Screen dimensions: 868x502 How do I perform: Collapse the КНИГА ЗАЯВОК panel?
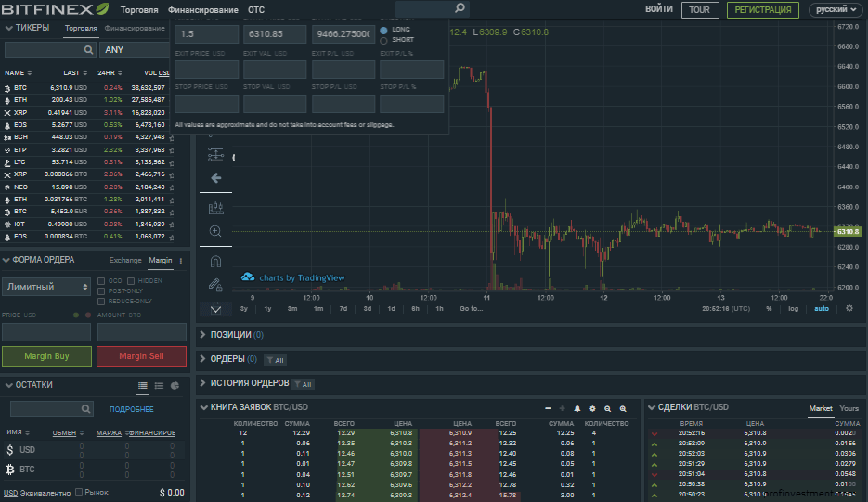(203, 407)
